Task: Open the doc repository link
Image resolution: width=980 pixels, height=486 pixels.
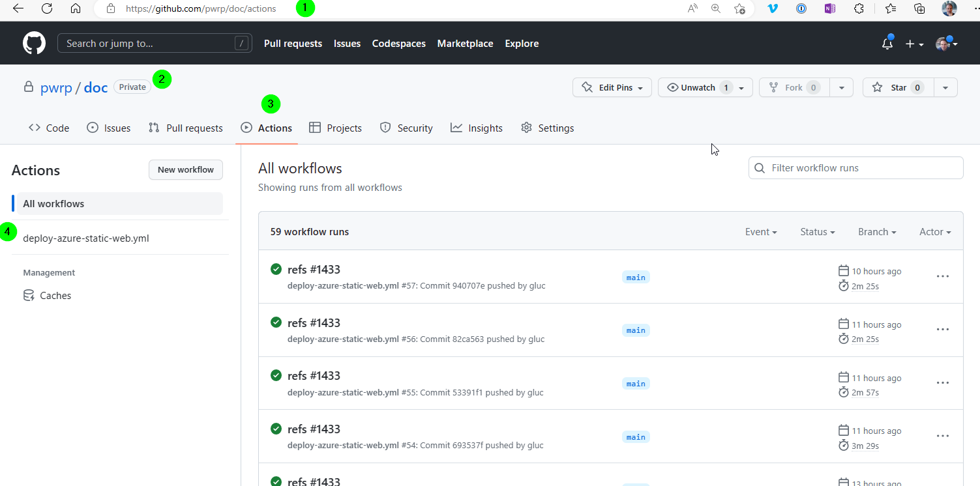Action: point(96,88)
